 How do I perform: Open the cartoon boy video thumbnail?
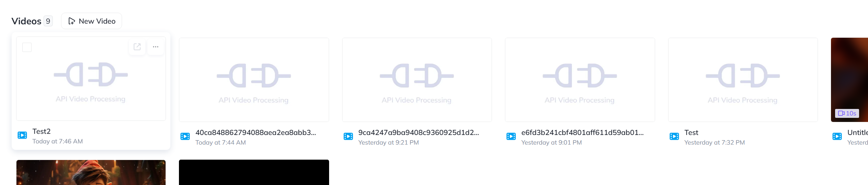(x=91, y=172)
